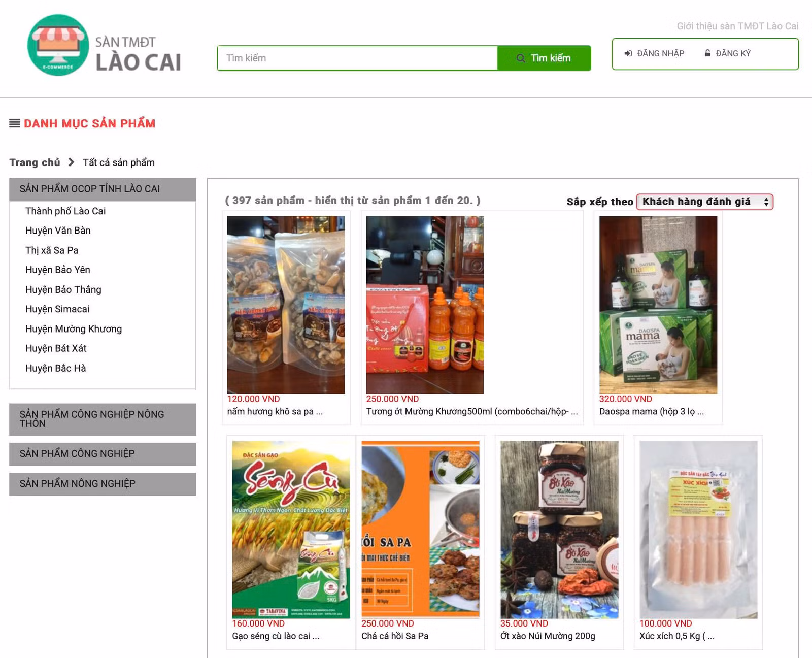Go to Trang chủ breadcrumb link
Viewport: 812px width, 658px height.
point(35,162)
